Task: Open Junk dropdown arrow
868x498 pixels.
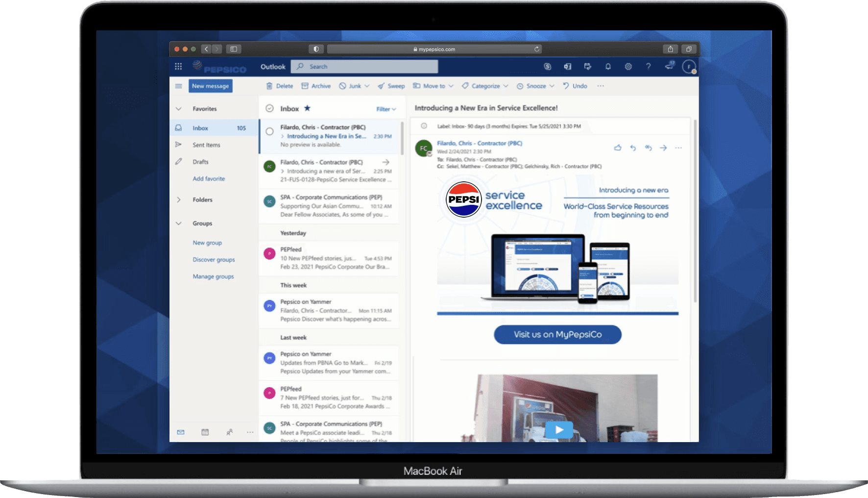Action: 367,86
